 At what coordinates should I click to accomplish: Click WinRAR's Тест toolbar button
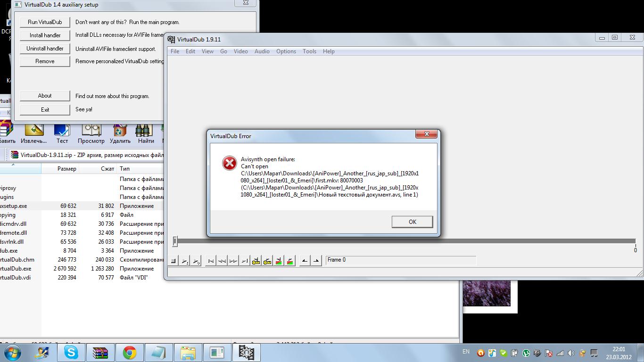(x=62, y=133)
